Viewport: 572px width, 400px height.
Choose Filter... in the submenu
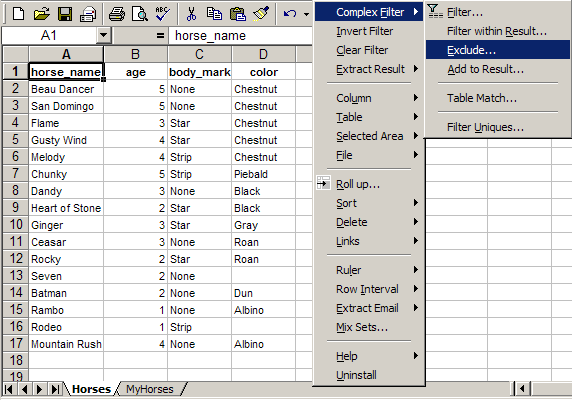pyautogui.click(x=498, y=12)
